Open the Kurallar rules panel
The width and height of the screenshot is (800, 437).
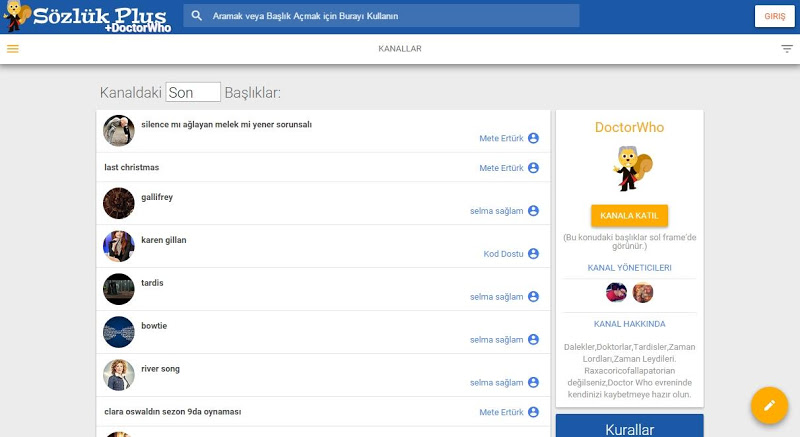[x=629, y=428]
